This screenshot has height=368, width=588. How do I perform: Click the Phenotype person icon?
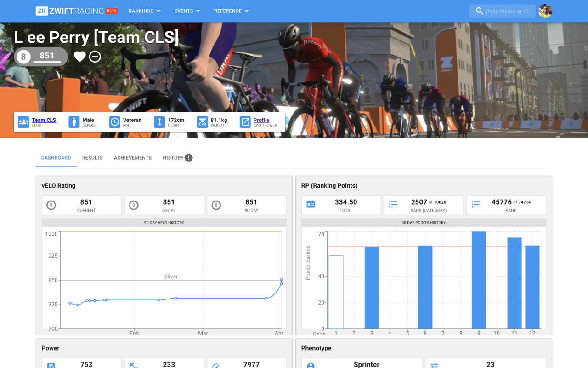click(311, 365)
